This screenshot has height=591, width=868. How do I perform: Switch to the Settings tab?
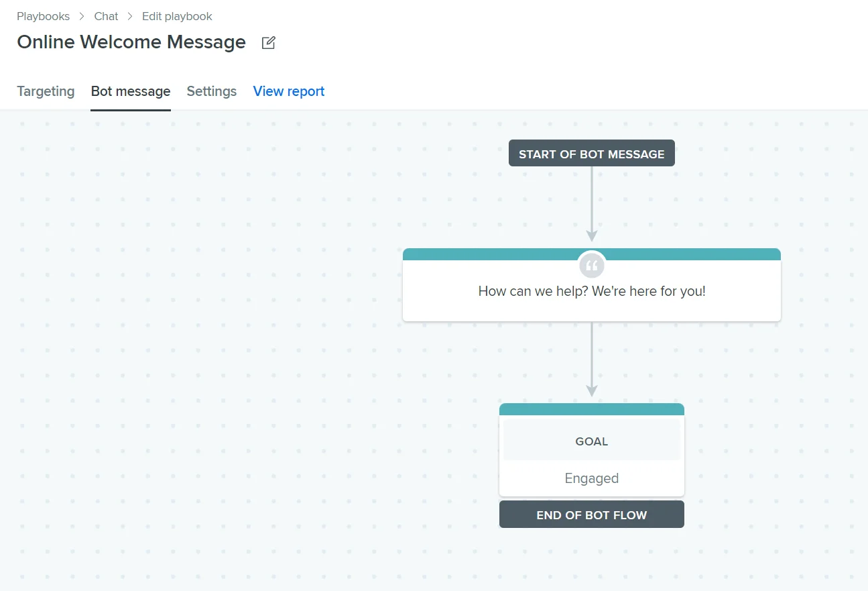point(211,91)
